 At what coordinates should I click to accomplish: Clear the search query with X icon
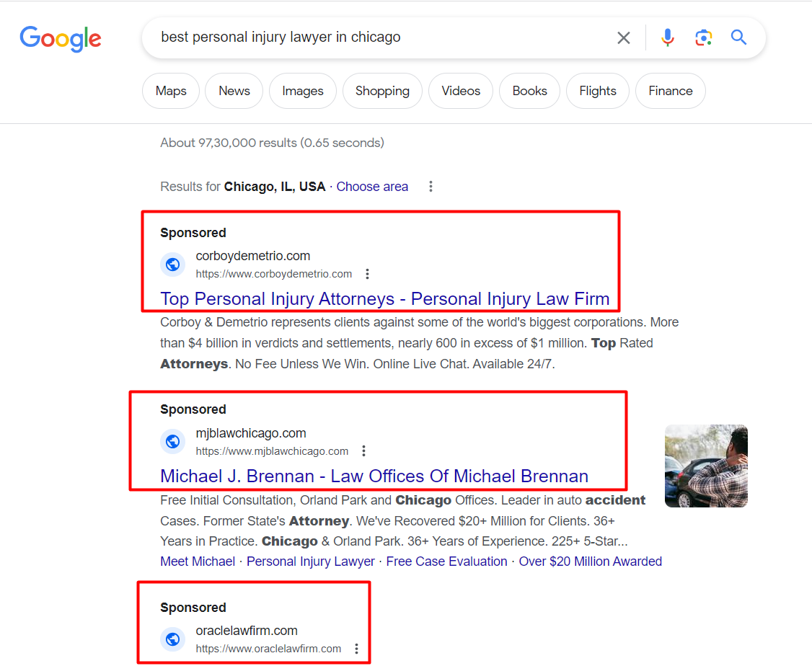click(624, 37)
